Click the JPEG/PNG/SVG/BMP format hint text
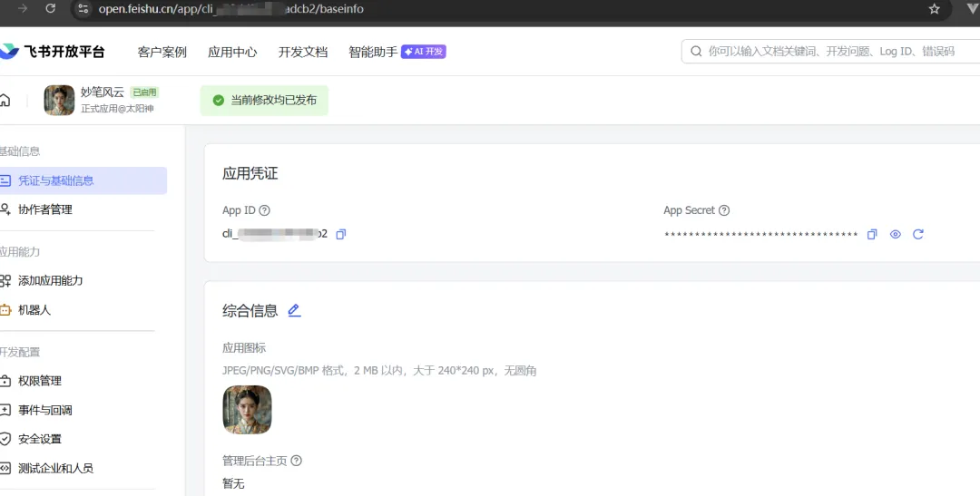 coord(379,371)
